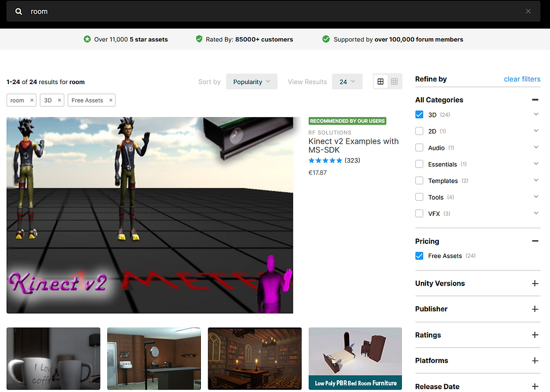Expand 2D subcategories chevron
This screenshot has height=392, width=550.
click(536, 131)
